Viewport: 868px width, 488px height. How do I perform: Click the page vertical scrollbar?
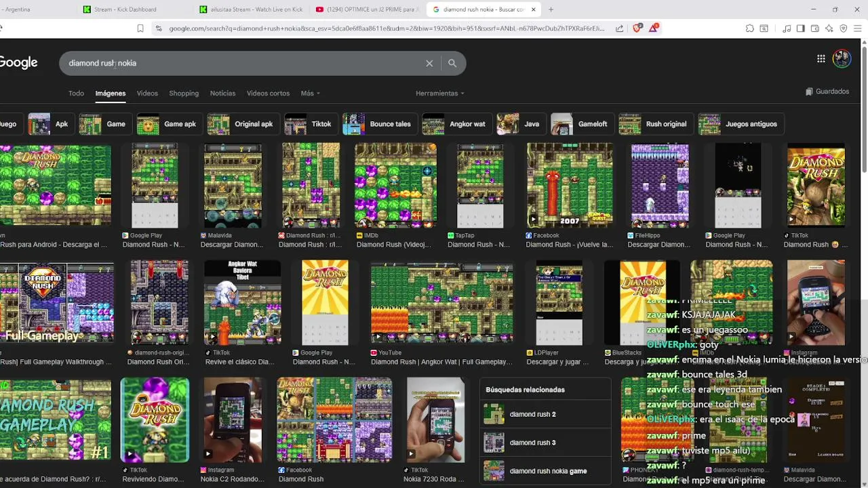click(864, 108)
